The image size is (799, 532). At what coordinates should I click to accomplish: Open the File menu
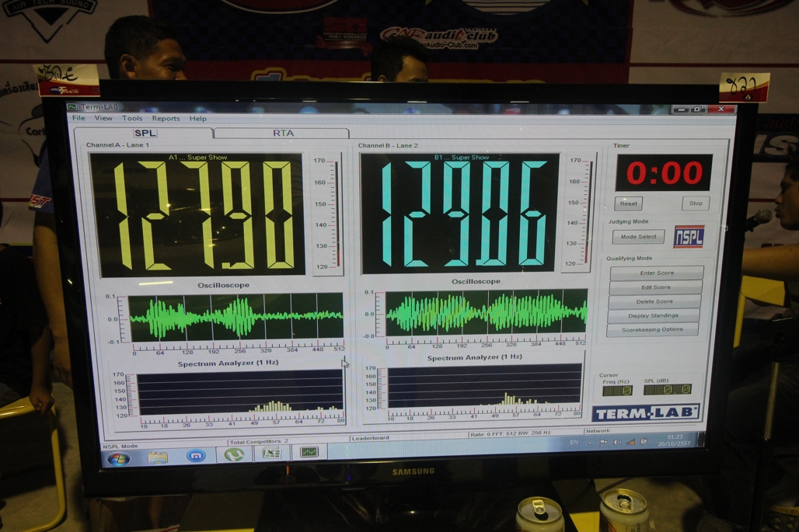click(x=79, y=118)
